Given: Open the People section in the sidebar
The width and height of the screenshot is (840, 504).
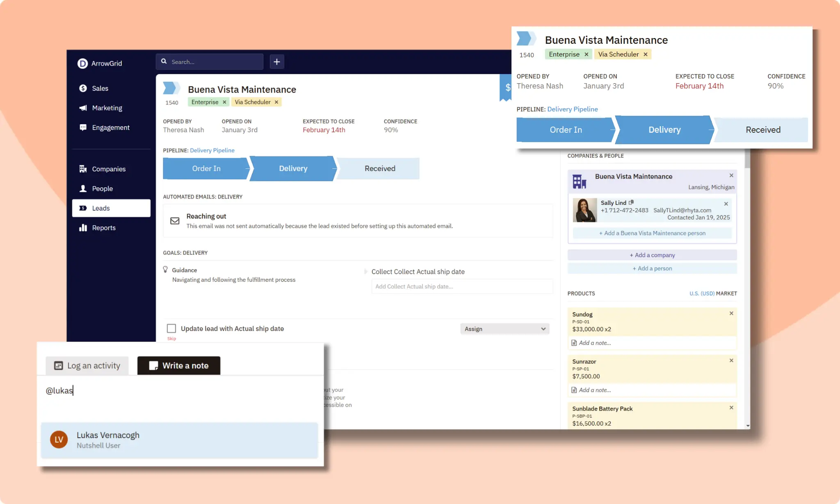Looking at the screenshot, I should coord(103,188).
